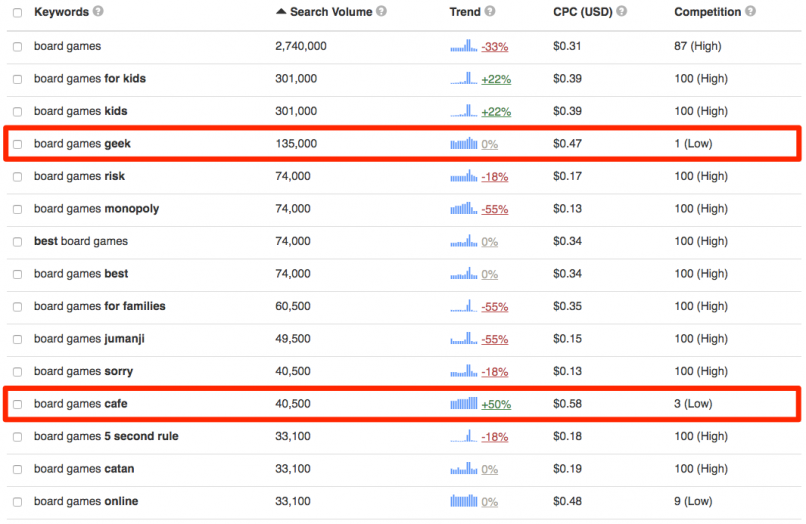
Task: Select the keyword 'board games for families'
Action: point(100,306)
